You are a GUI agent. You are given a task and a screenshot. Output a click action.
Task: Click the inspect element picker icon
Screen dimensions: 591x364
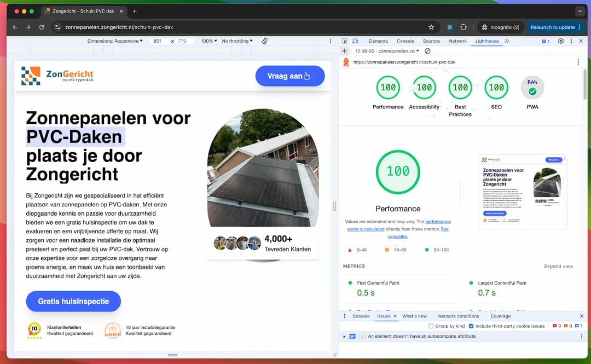(345, 41)
